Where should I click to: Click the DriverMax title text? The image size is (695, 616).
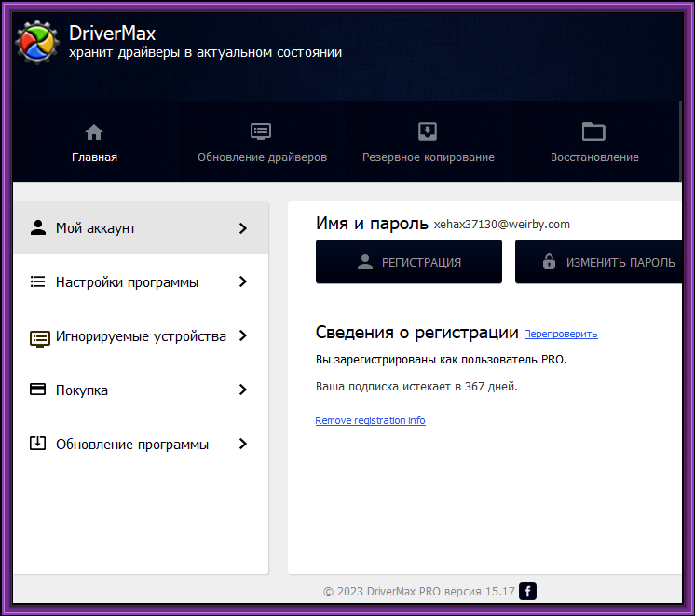[112, 34]
